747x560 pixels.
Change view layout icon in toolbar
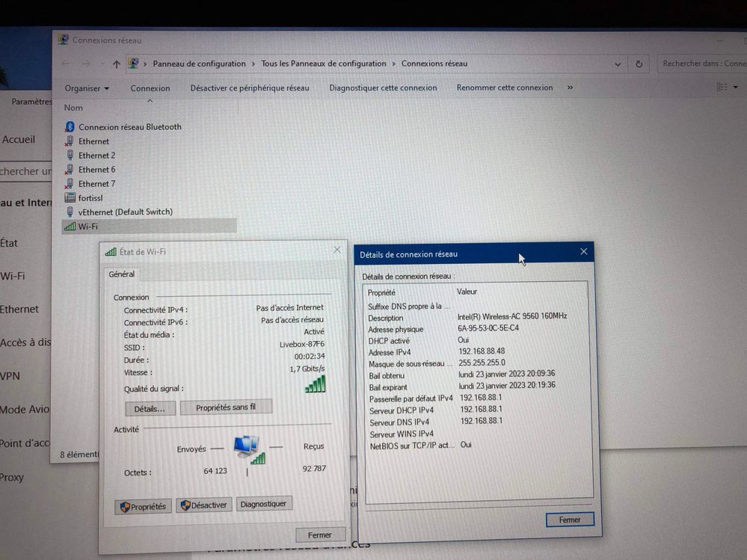722,87
